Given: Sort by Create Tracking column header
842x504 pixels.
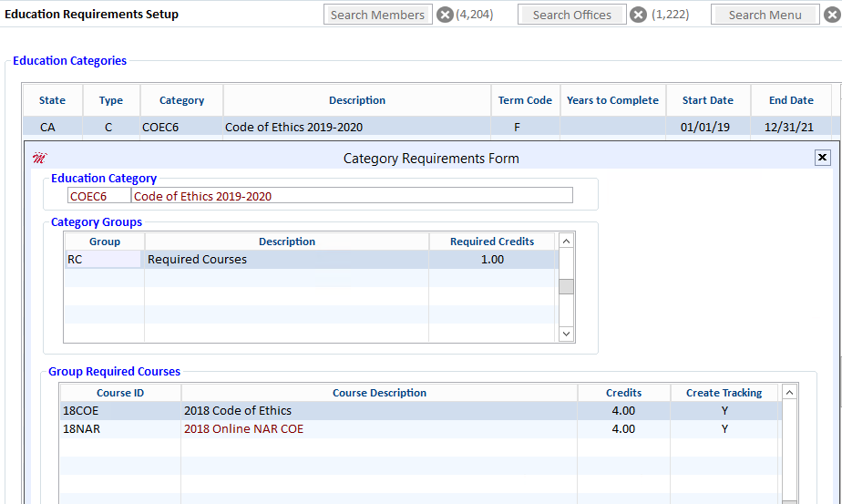Looking at the screenshot, I should point(724,393).
